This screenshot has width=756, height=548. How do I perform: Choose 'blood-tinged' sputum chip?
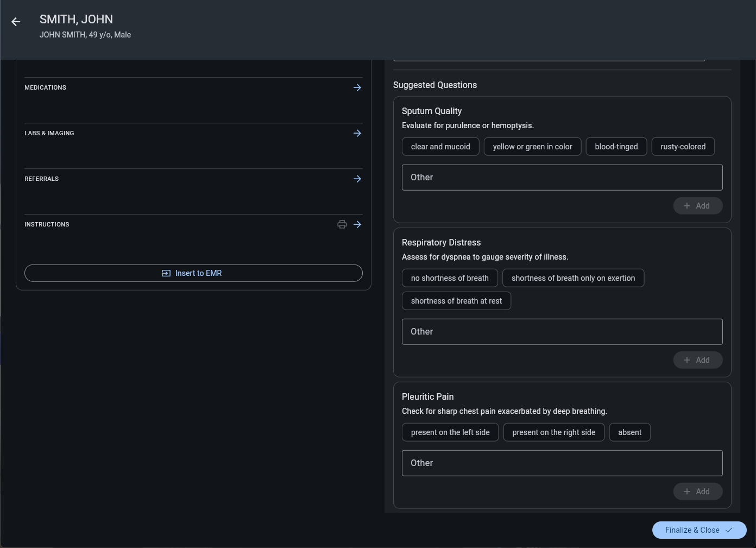tap(616, 147)
